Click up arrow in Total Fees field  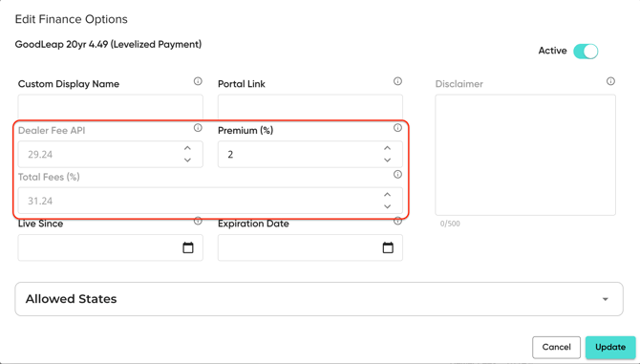coord(388,195)
